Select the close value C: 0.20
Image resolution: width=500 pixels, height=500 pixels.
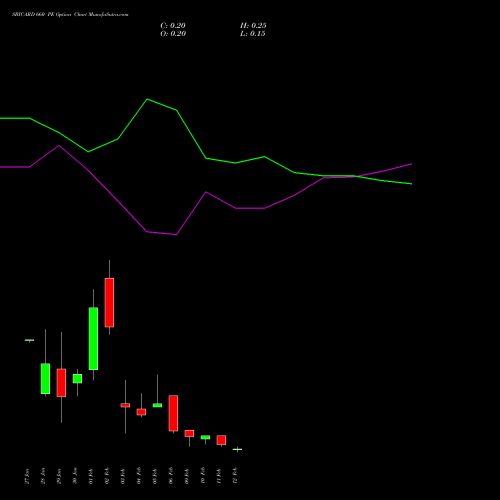click(x=173, y=26)
